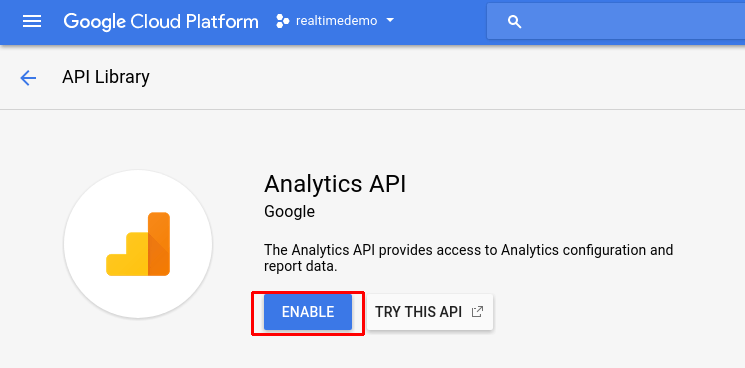Click the API Library page title
Screen dimensions: 745x368
click(105, 77)
